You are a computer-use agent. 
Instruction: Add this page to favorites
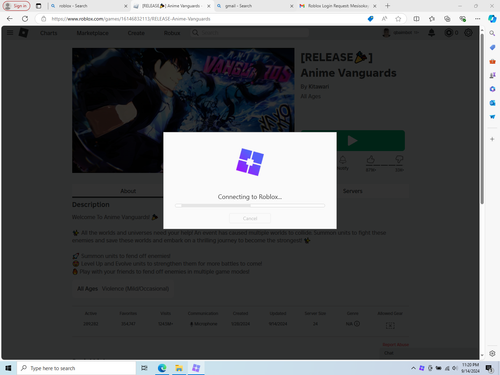click(398, 19)
